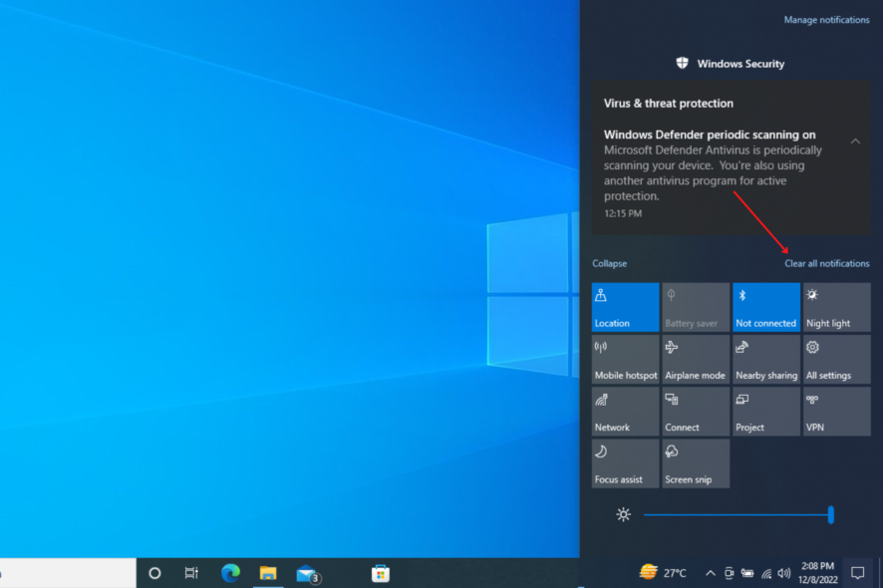Toggle Nearby sharing tile
Screen dimensions: 883x588
(765, 360)
